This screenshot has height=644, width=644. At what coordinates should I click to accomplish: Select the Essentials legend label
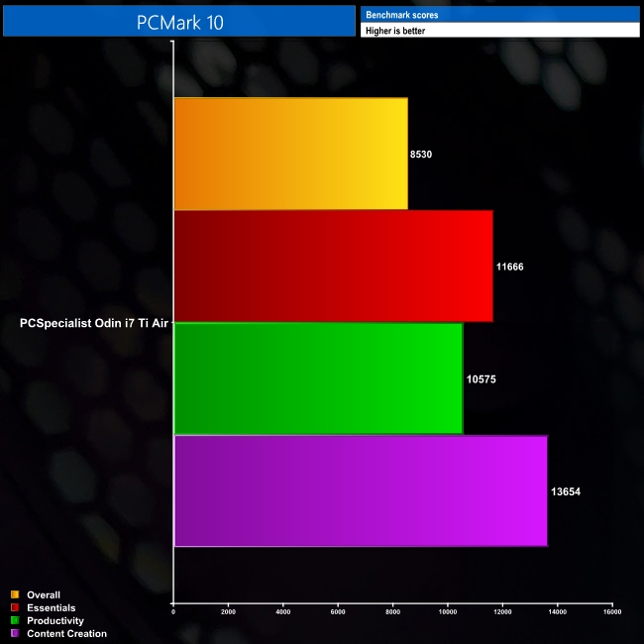pos(52,608)
